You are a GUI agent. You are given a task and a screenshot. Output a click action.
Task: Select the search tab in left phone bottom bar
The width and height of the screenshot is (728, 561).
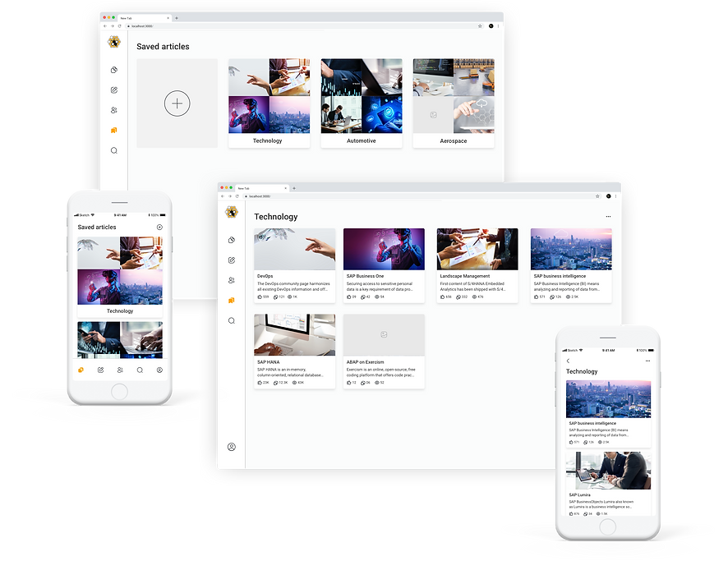[140, 370]
